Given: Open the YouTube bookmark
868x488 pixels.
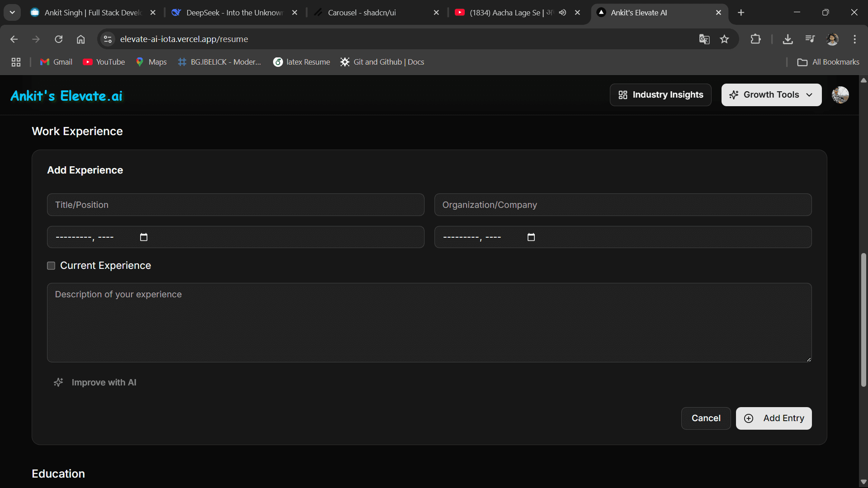Looking at the screenshot, I should 104,62.
